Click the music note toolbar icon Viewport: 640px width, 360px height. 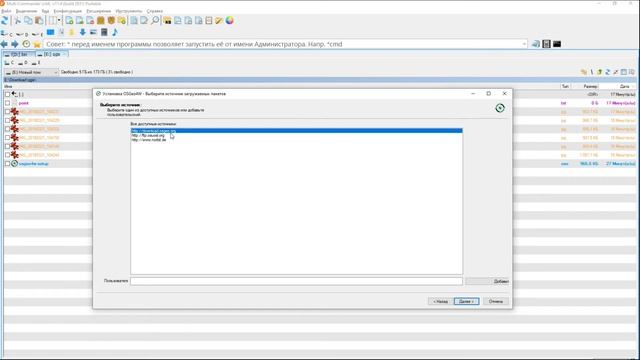click(115, 32)
